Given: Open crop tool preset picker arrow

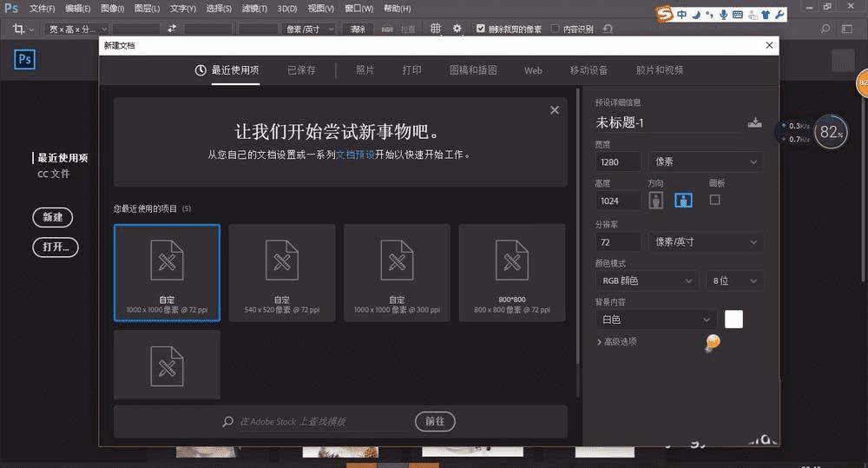Looking at the screenshot, I should pyautogui.click(x=31, y=30).
